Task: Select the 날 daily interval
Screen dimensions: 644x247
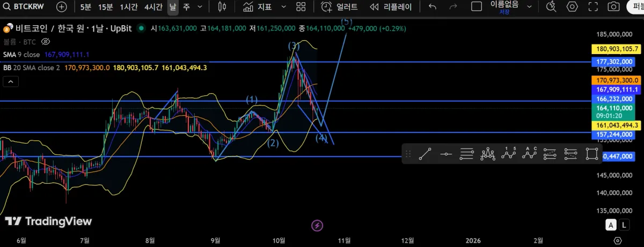Action: click(172, 7)
